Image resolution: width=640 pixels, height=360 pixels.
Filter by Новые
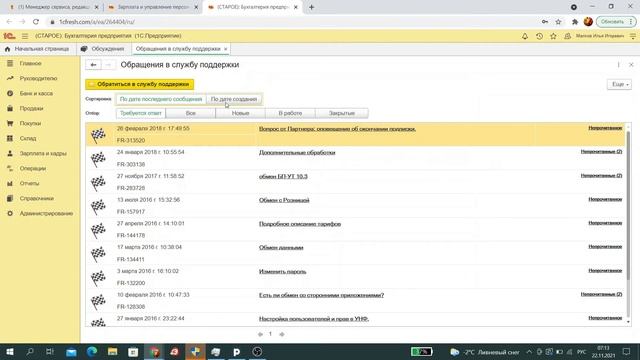point(240,113)
